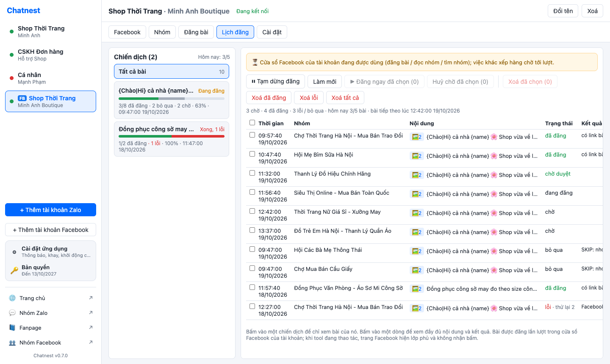This screenshot has height=364, width=610.
Task: Check the Chợ Mua Bán Cầu Giấy row checkbox
Action: click(252, 268)
